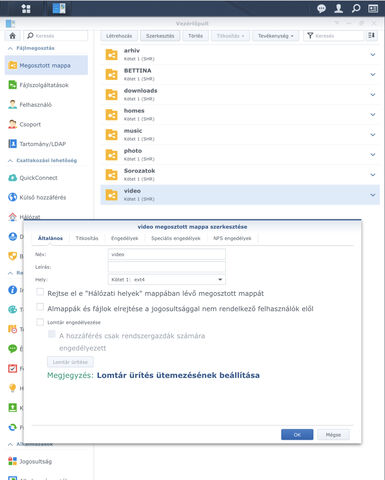Switch to the Általános tab

(x=50, y=238)
